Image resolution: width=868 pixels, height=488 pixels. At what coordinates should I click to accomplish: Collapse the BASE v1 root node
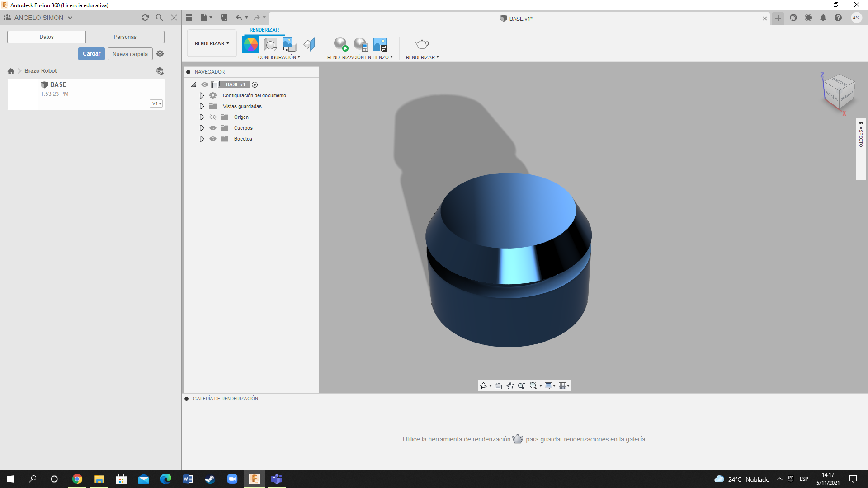click(194, 84)
